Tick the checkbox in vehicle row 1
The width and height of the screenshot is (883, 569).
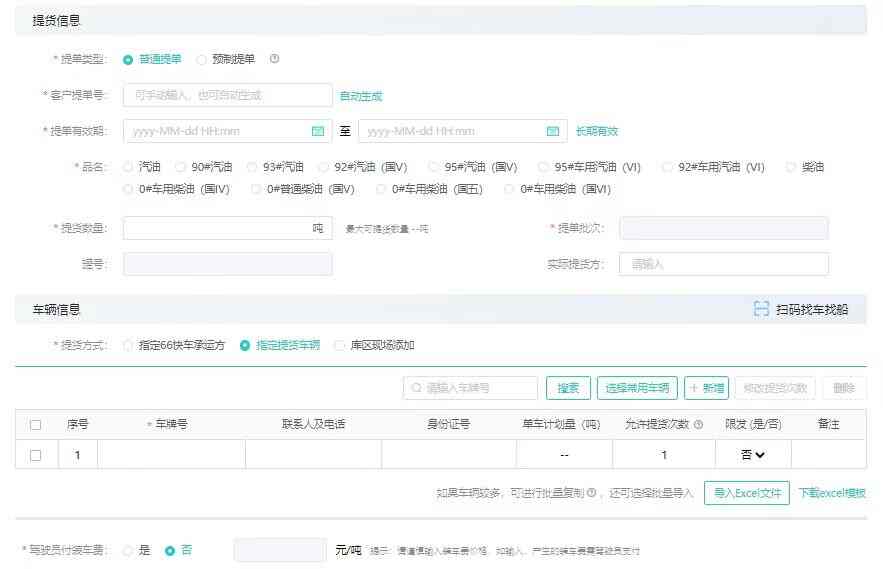(36, 455)
